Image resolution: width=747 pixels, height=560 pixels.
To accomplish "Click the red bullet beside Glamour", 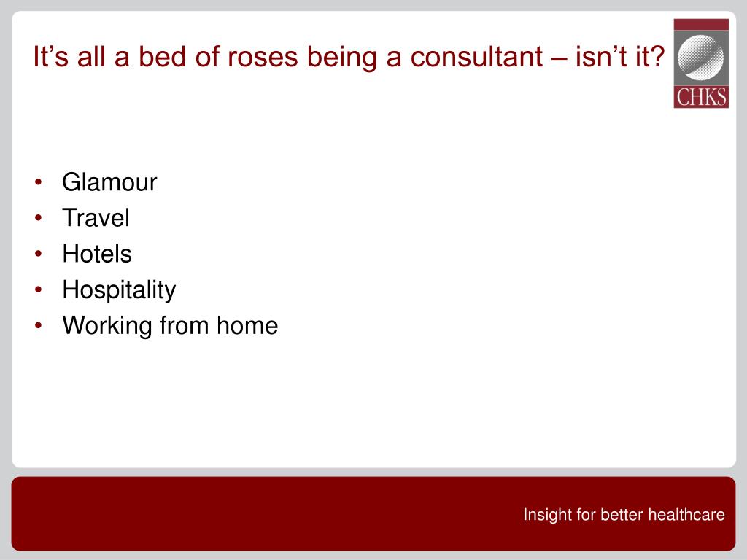I will pos(39,182).
